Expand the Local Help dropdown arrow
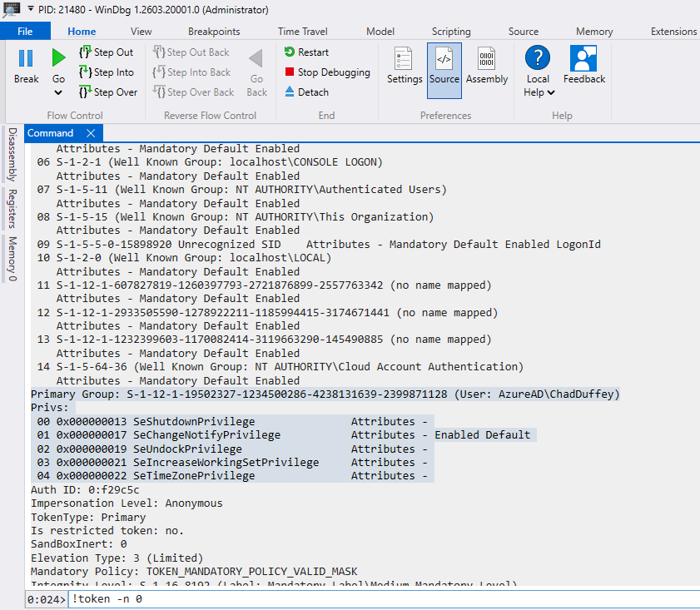 point(551,93)
